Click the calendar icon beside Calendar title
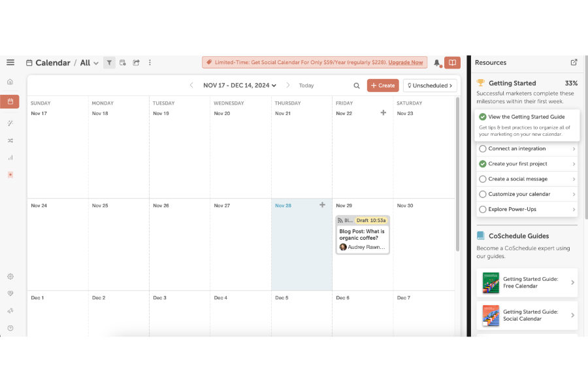The width and height of the screenshot is (588, 392). [x=29, y=63]
